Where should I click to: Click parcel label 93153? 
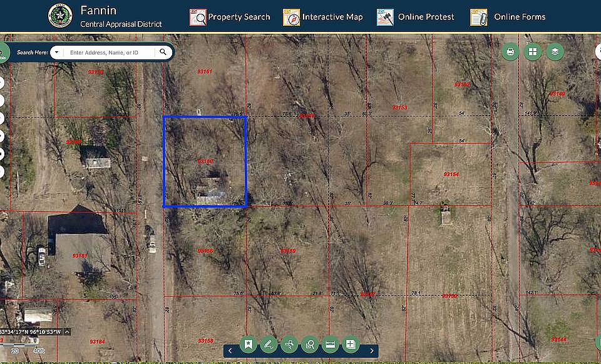(400, 108)
